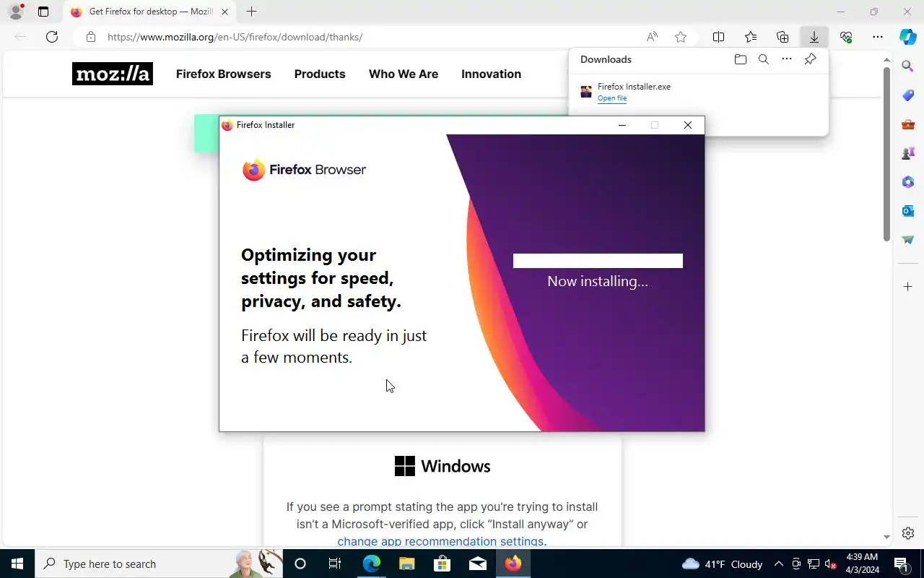Open Copilot sidebar icon
Screen dimensions: 924x578
pyautogui.click(x=908, y=37)
